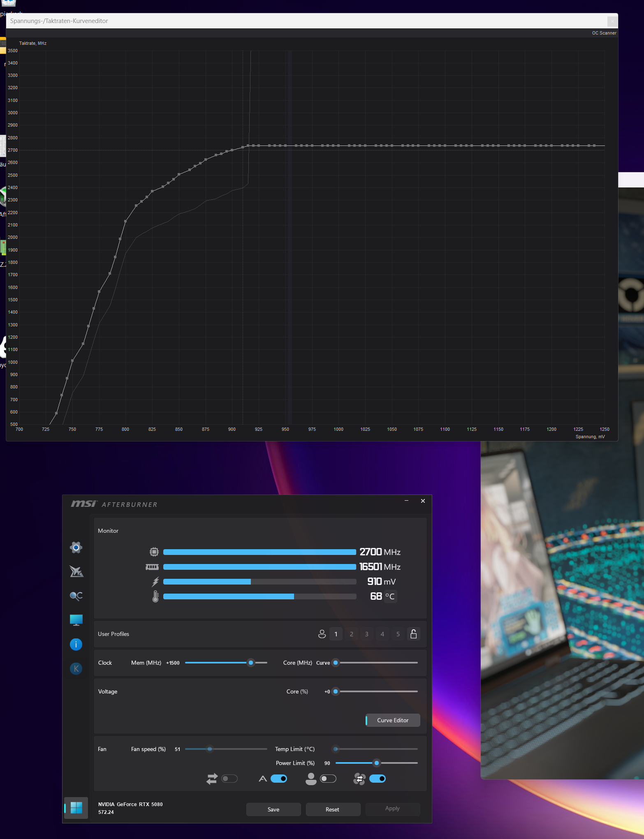This screenshot has height=839, width=644.
Task: Click the Core (MHz) clock slider handle
Action: [336, 663]
